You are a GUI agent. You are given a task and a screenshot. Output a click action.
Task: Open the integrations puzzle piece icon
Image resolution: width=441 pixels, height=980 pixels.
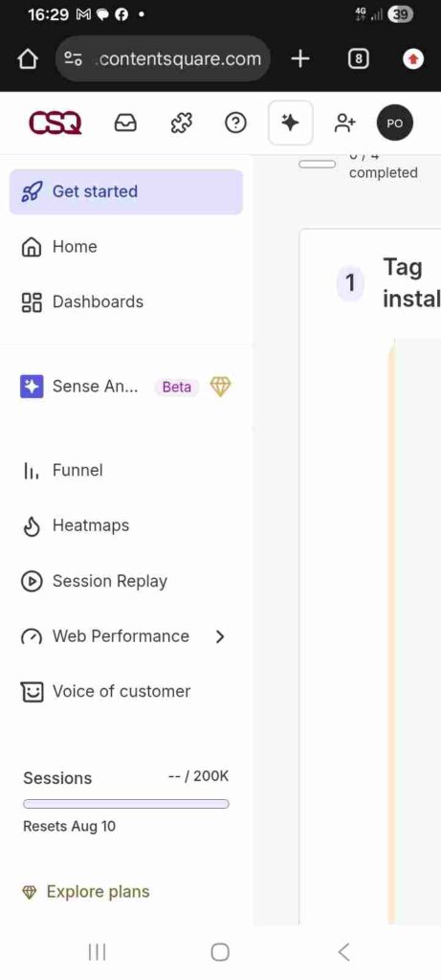coord(181,123)
